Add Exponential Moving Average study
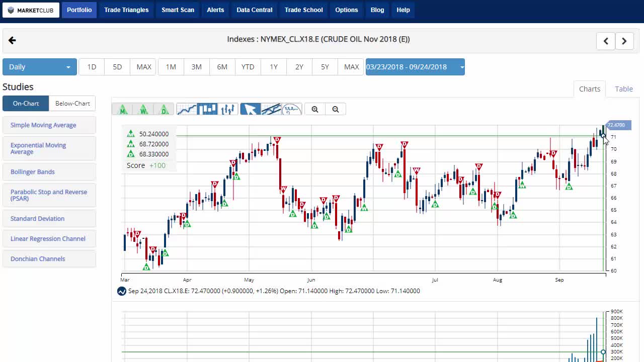Viewport: 644px width, 362px height. [x=49, y=148]
